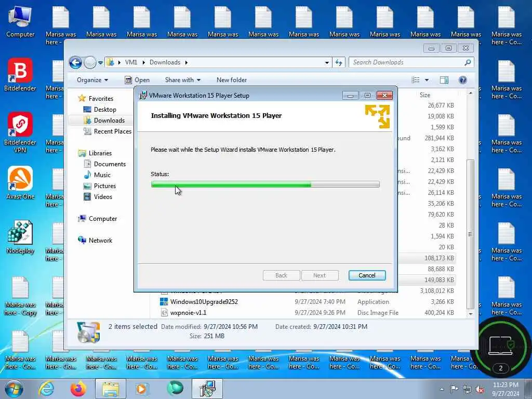Expand the address bar history dropdown
Image resolution: width=532 pixels, height=399 pixels.
[x=327, y=62]
